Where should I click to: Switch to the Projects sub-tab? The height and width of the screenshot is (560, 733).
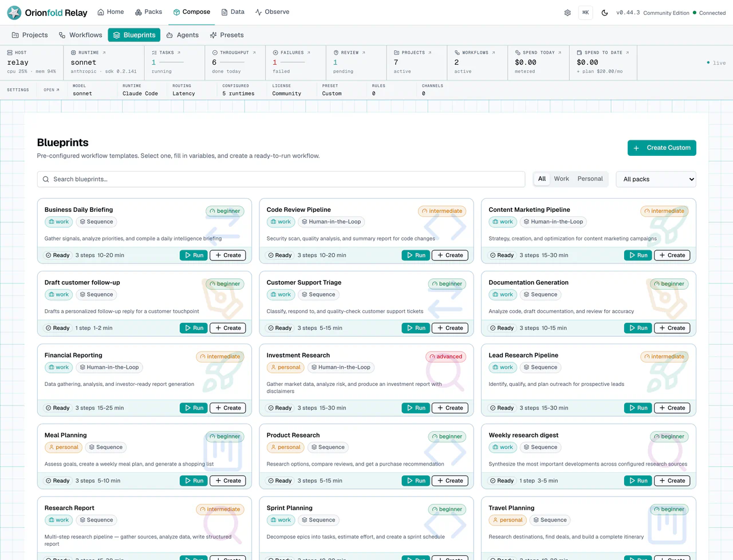coord(30,35)
